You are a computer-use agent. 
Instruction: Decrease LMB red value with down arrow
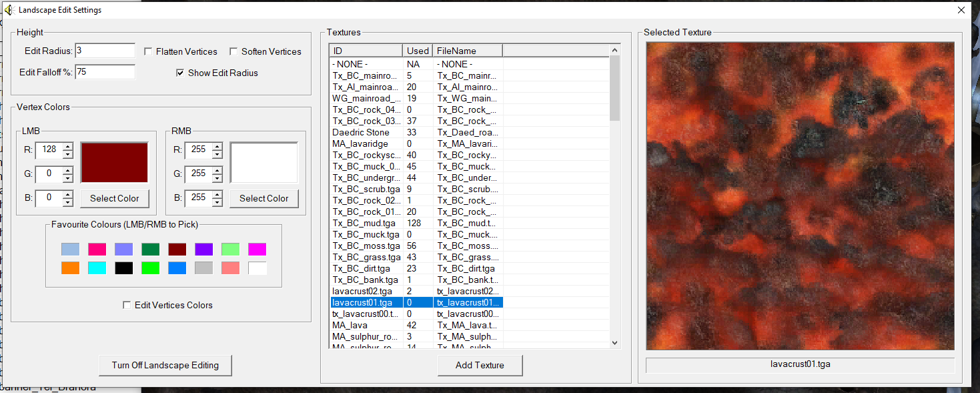(67, 154)
